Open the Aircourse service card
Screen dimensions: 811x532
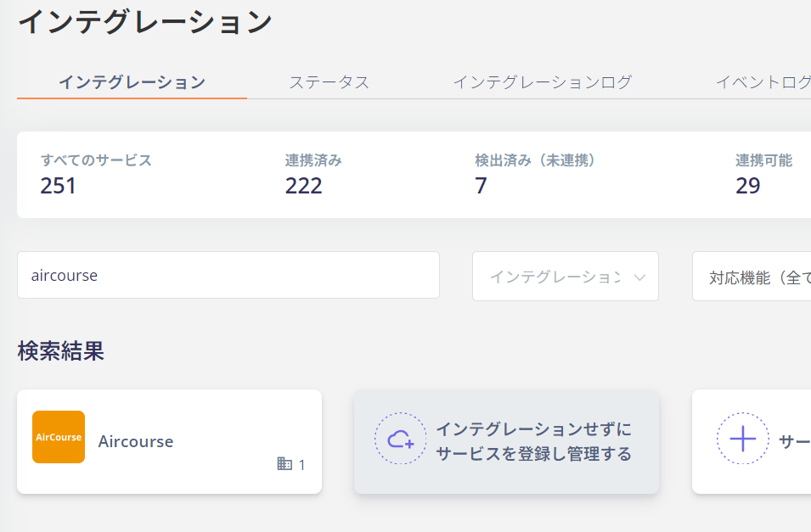(170, 441)
